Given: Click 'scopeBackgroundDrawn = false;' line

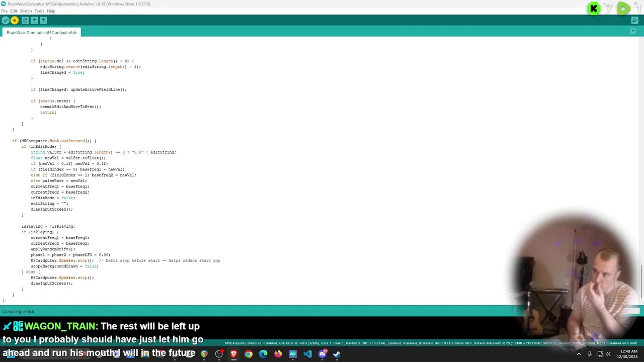Looking at the screenshot, I should pos(64,266).
